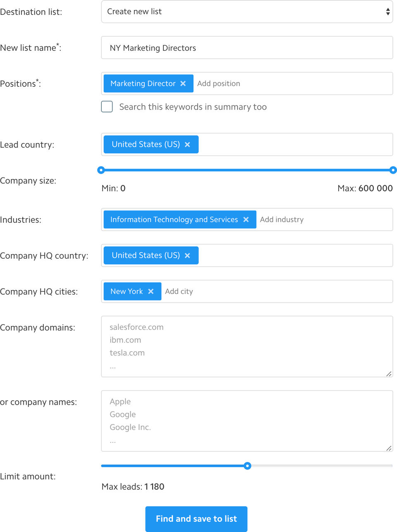The height and width of the screenshot is (532, 397).
Task: Click the Limit amount slider handle
Action: click(247, 466)
